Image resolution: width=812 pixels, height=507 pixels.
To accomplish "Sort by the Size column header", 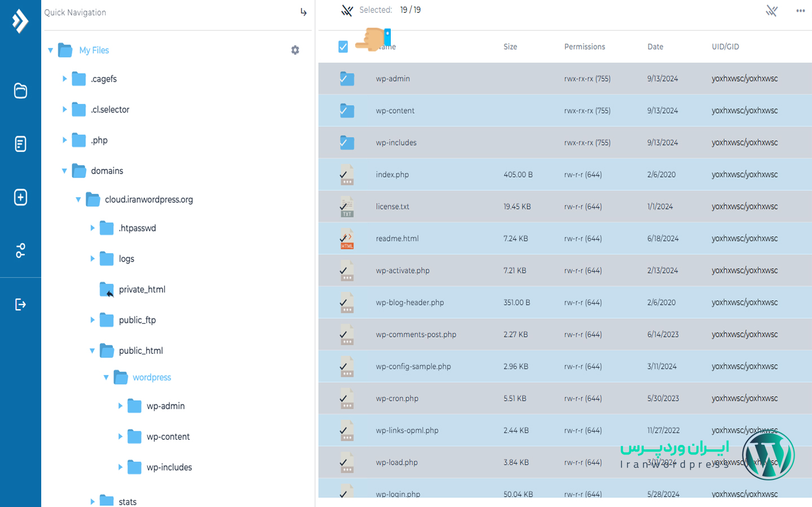I will 510,47.
